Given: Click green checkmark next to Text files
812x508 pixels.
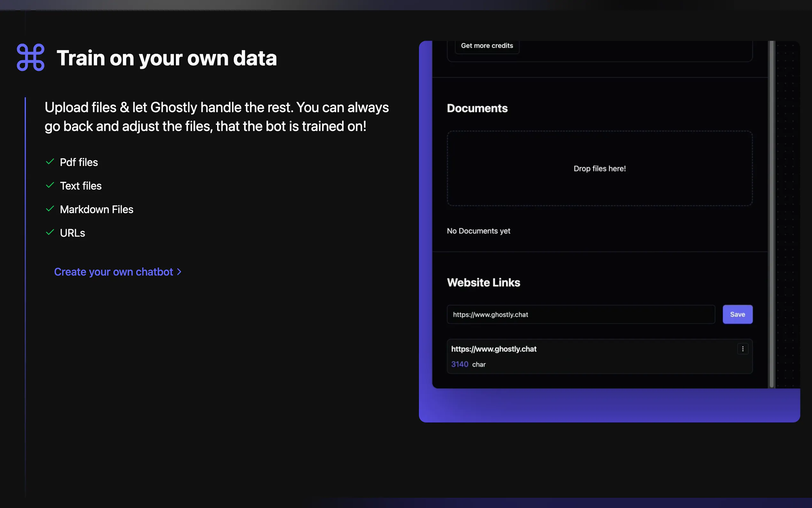Looking at the screenshot, I should 50,186.
